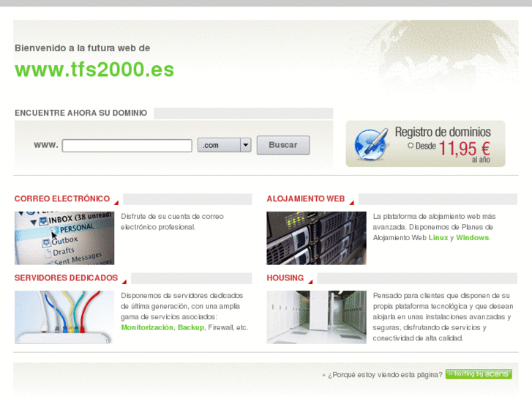Open the Alojamiento Web heading
The width and height of the screenshot is (532, 399).
pos(306,198)
